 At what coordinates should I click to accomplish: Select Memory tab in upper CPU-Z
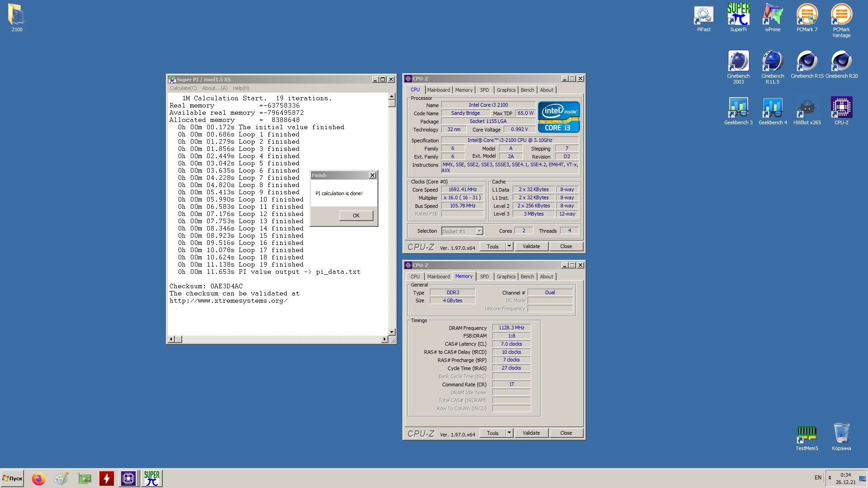point(463,90)
